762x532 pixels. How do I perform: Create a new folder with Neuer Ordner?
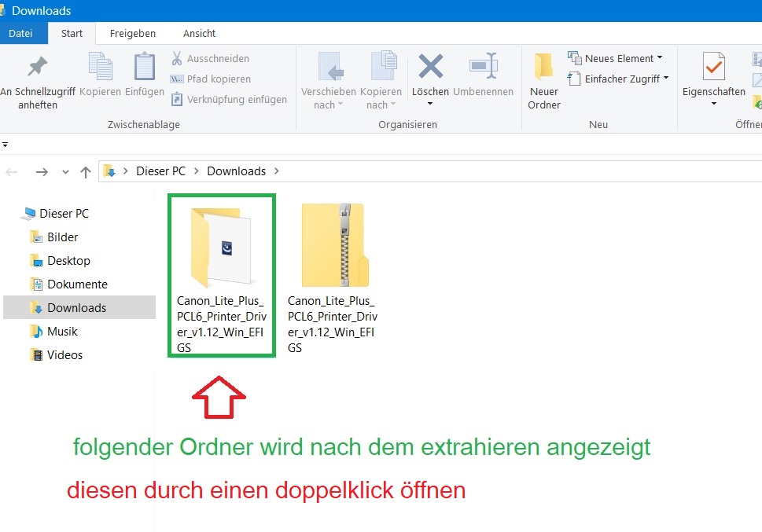(x=544, y=82)
